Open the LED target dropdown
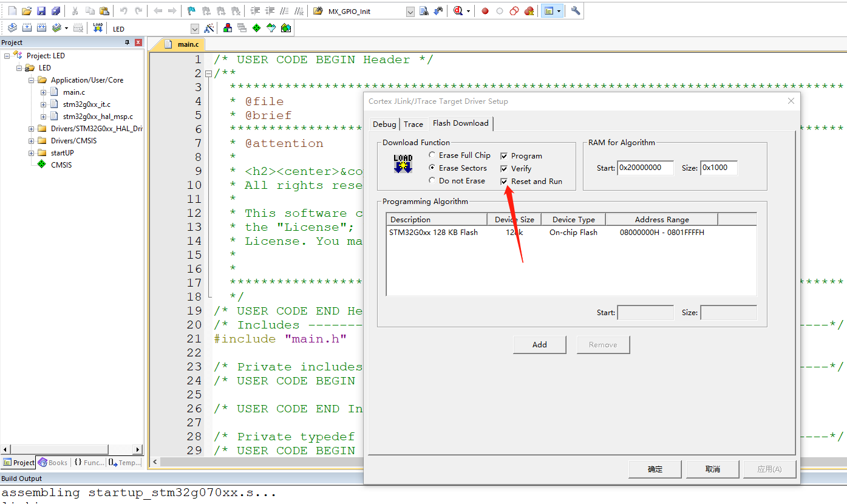The image size is (847, 504). pos(195,29)
